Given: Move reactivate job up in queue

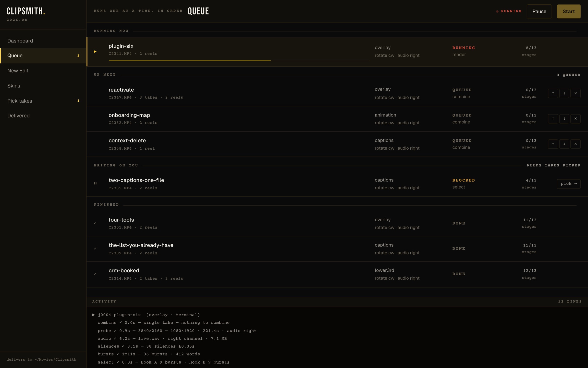Looking at the screenshot, I should coord(553,93).
